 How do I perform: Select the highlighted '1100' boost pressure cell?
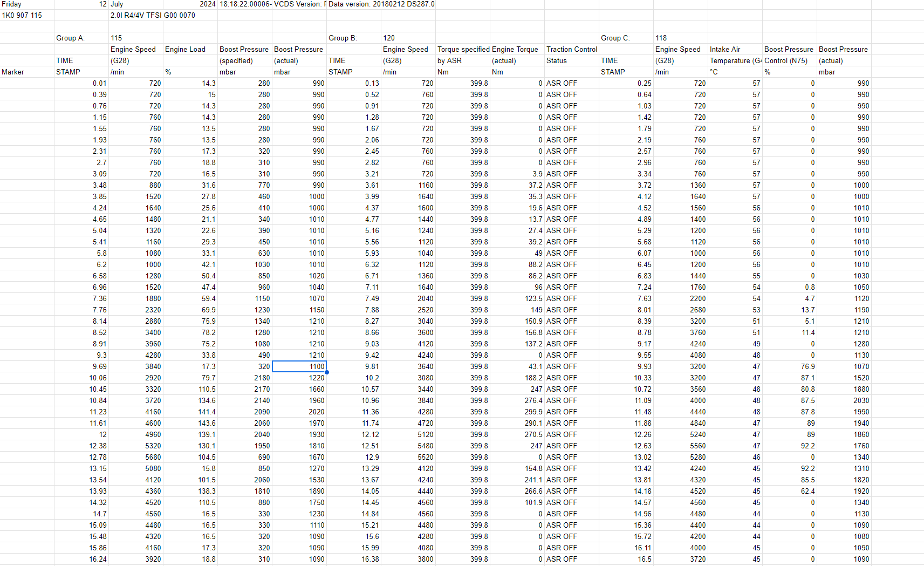[x=299, y=366]
